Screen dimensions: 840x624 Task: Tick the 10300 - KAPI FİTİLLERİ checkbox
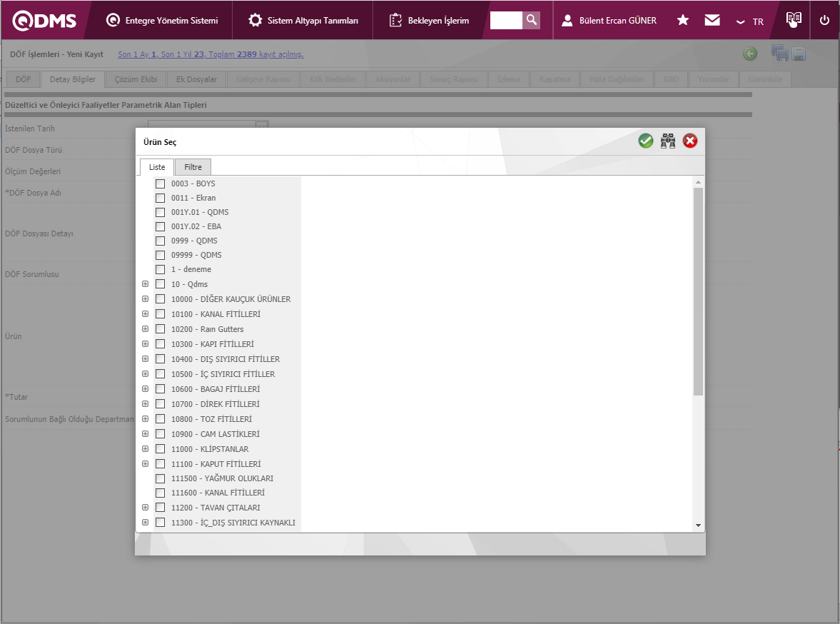tap(161, 344)
